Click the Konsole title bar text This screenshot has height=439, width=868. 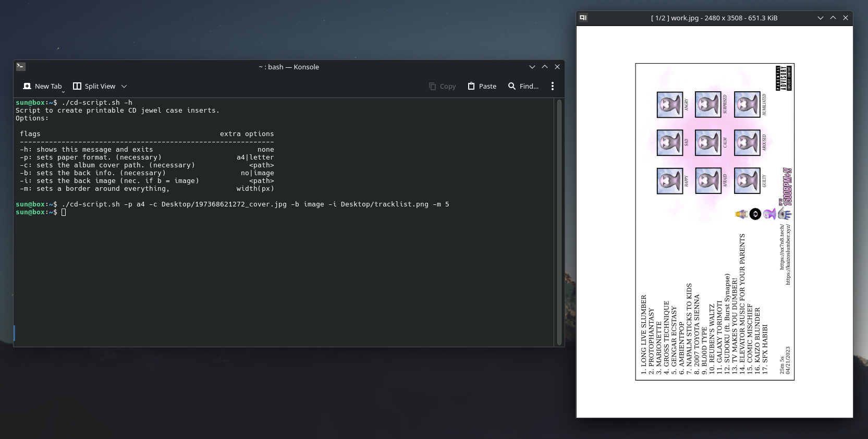point(289,67)
